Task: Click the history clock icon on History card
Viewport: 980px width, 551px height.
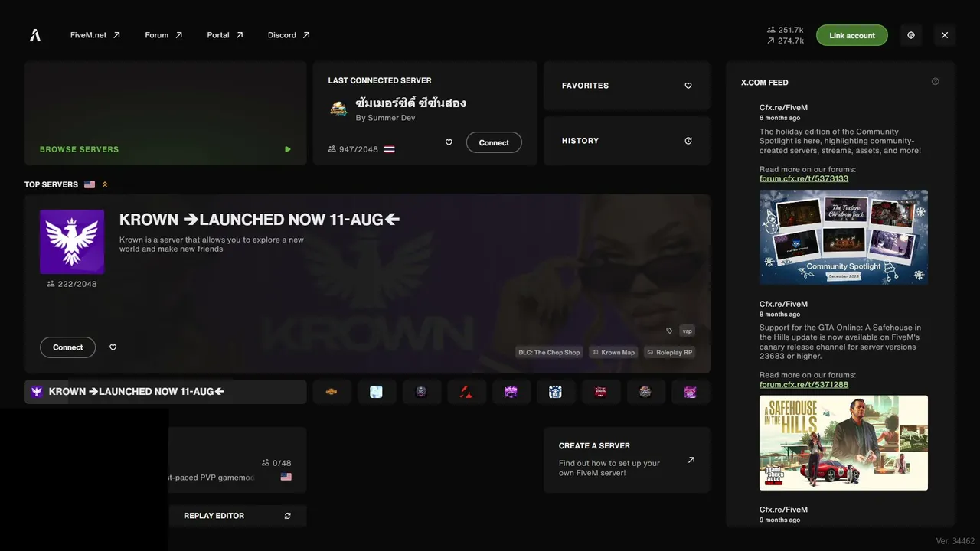Action: pyautogui.click(x=688, y=141)
